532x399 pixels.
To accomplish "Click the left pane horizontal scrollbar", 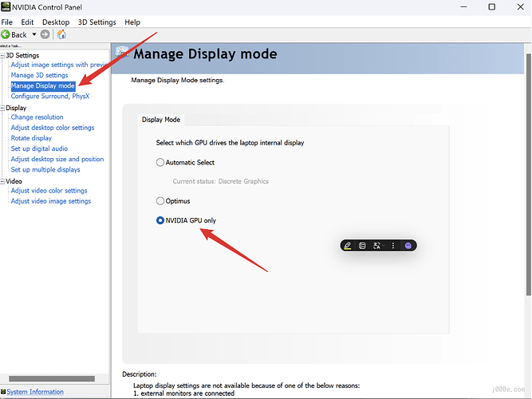I will (52, 378).
